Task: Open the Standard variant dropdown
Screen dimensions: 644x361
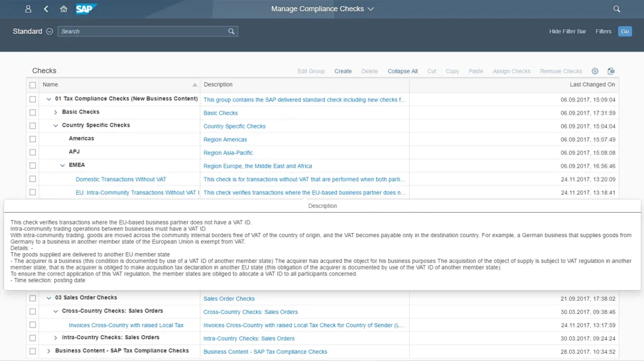Action: (x=49, y=31)
